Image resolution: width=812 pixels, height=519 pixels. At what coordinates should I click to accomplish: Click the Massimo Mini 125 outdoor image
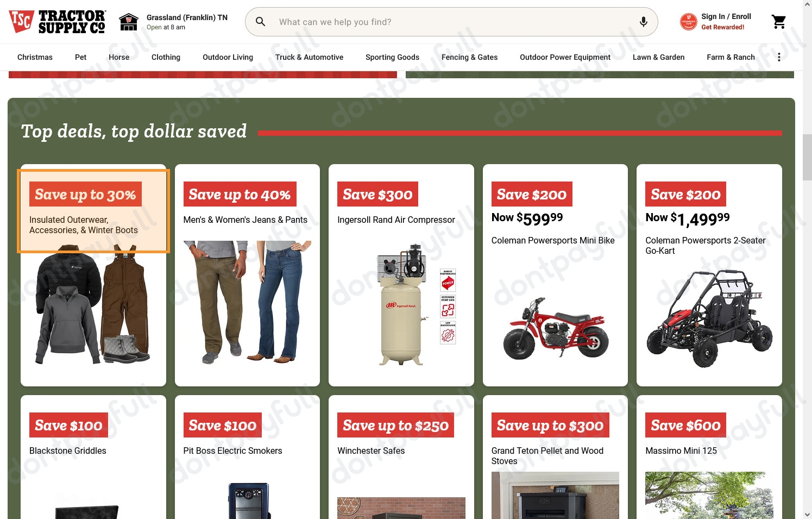709,495
